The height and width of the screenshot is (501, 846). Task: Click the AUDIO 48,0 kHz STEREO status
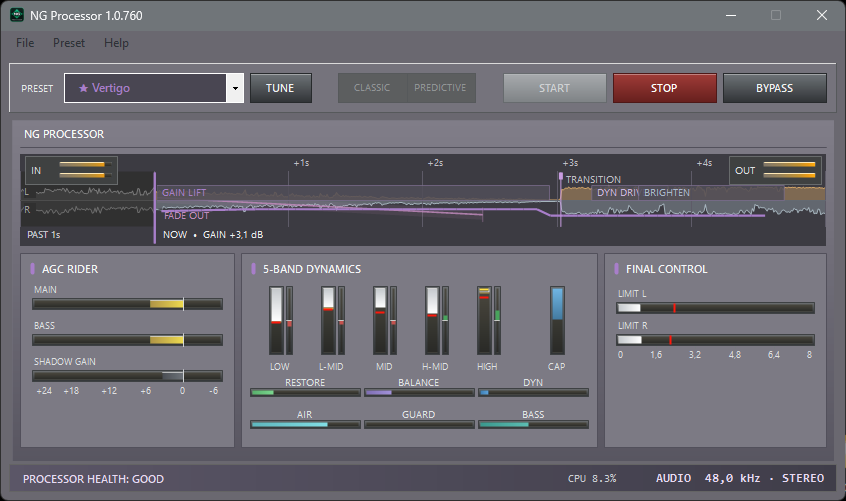(x=740, y=478)
